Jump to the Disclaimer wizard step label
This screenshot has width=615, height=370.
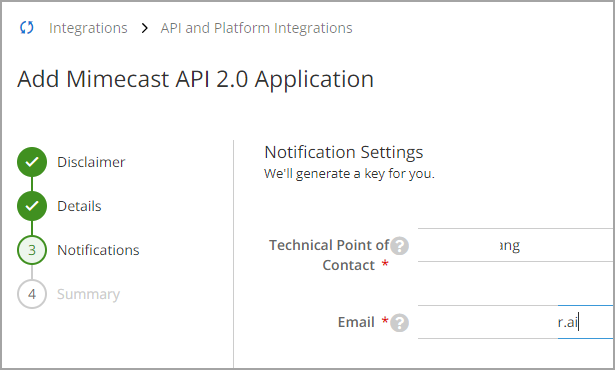(91, 162)
